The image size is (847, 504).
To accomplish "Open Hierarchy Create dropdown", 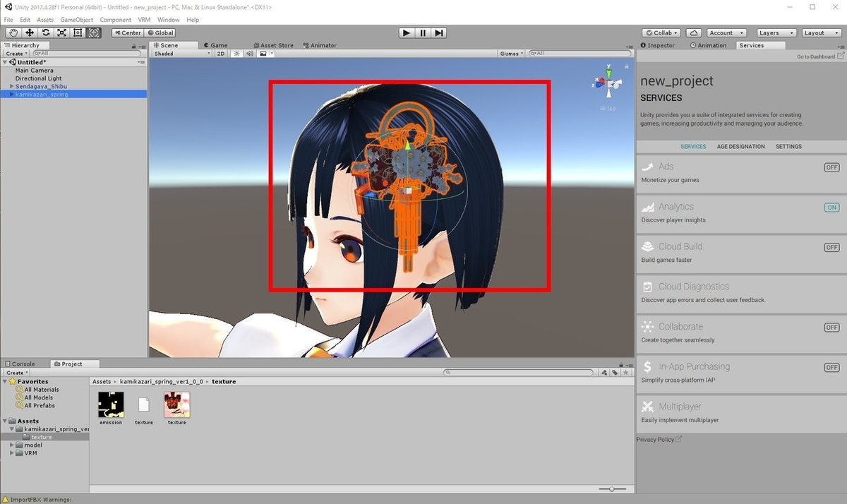I will 16,54.
